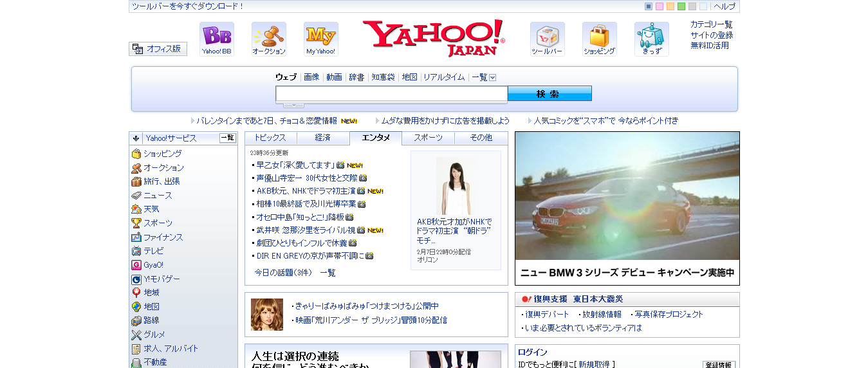Viewport: 868px width, 368px height.
Task: Click the toolbar download link at top
Action: tap(188, 6)
